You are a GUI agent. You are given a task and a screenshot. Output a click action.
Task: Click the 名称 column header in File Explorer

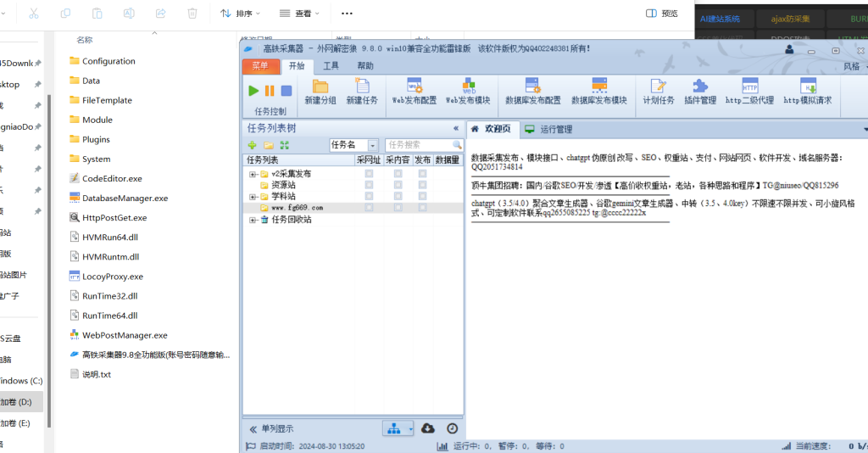pyautogui.click(x=85, y=40)
